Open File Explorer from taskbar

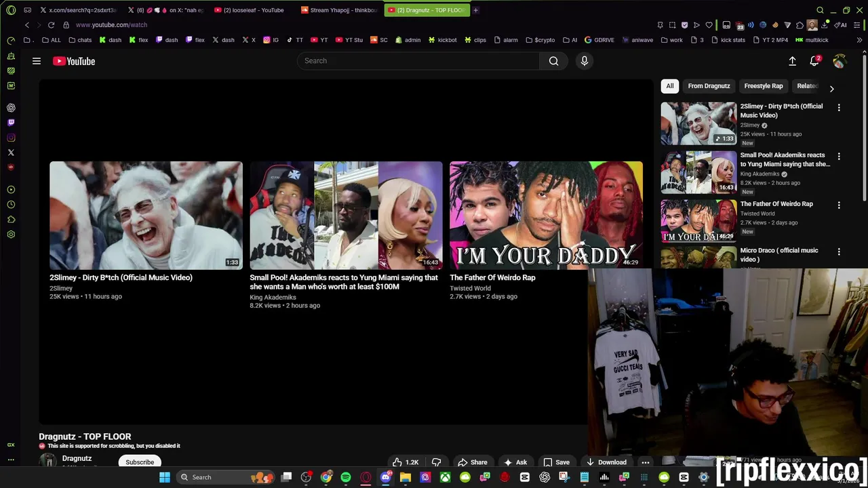click(x=406, y=477)
